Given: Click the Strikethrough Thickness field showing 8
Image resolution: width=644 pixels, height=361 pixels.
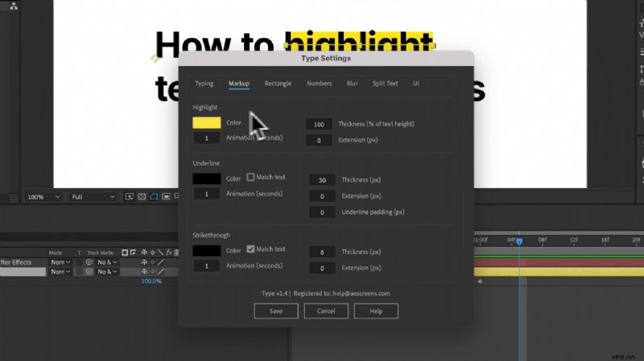Looking at the screenshot, I should [x=322, y=252].
